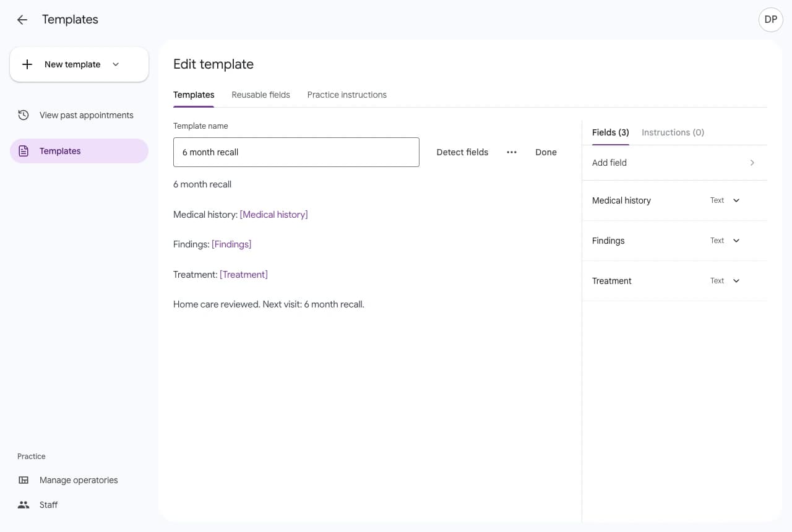The width and height of the screenshot is (792, 532).
Task: Open the New template dropdown arrow
Action: coord(116,64)
